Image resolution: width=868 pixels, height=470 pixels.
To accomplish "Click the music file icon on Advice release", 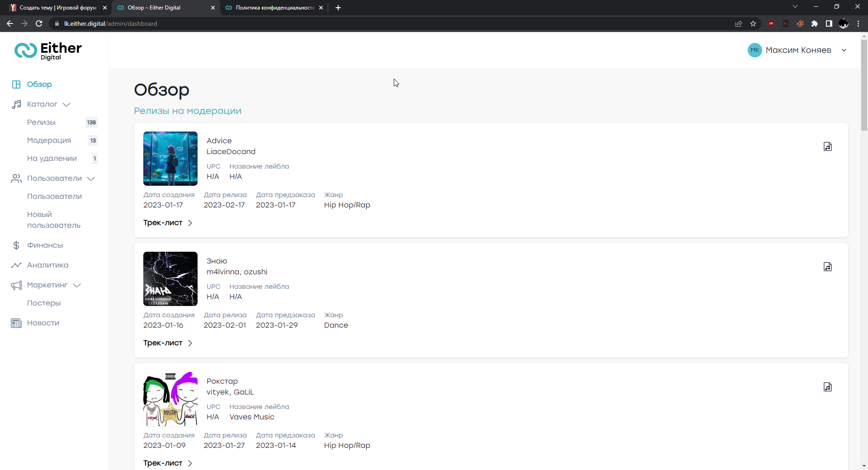I will (x=827, y=146).
